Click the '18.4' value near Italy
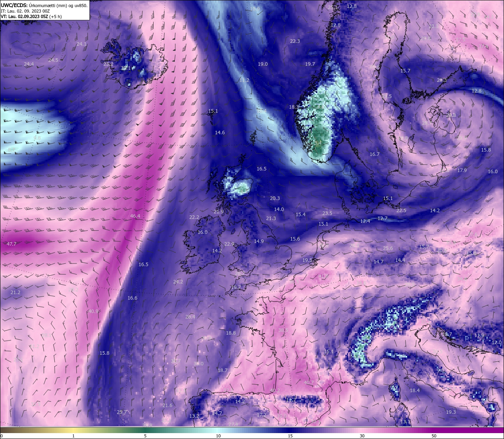Screen dimensions: 504x439 [x=415, y=391]
